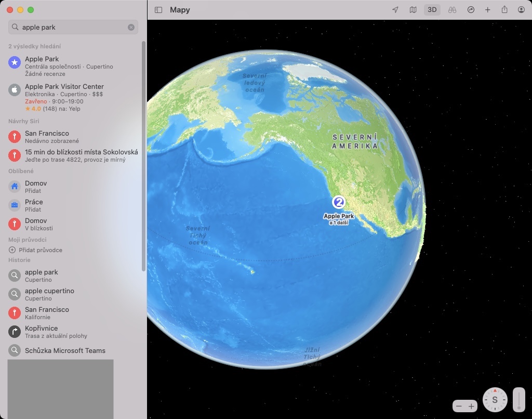Screen dimensions: 532x419
Task: Open the user account icon
Action: point(522,10)
